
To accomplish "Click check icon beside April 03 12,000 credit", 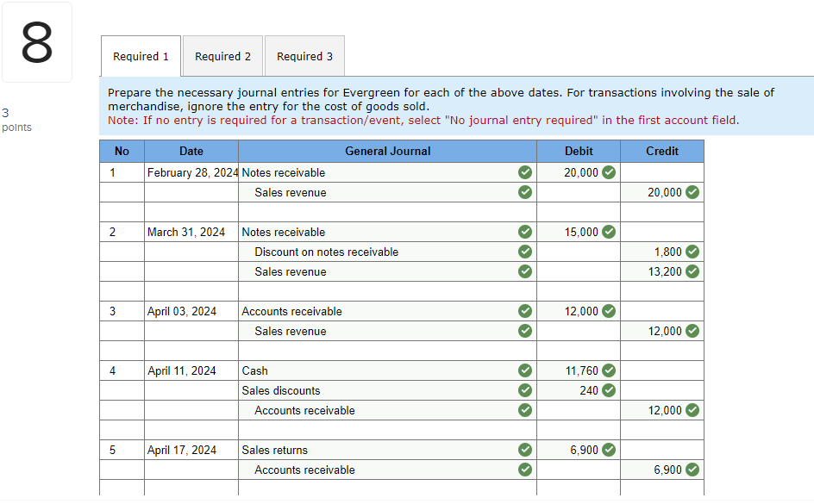I will (x=692, y=331).
